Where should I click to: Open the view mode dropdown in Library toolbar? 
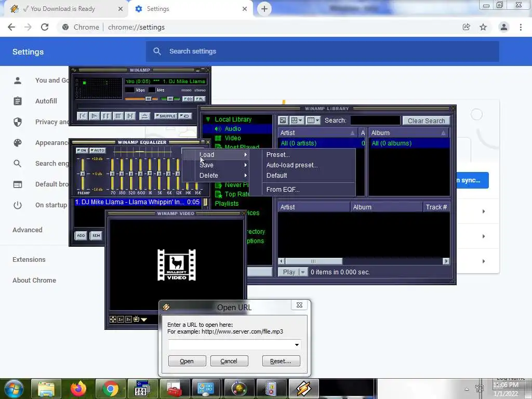(297, 121)
